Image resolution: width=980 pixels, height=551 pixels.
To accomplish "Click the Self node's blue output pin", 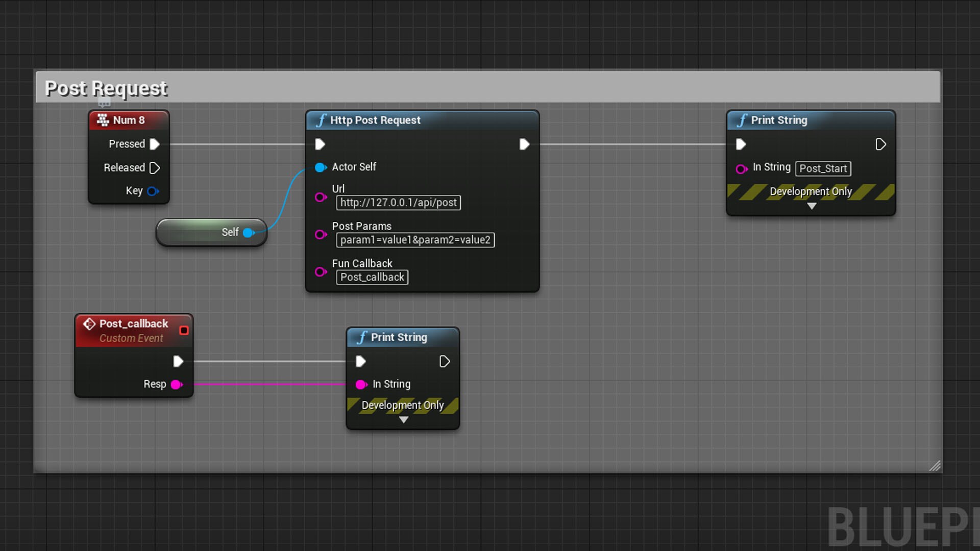I will [x=249, y=233].
